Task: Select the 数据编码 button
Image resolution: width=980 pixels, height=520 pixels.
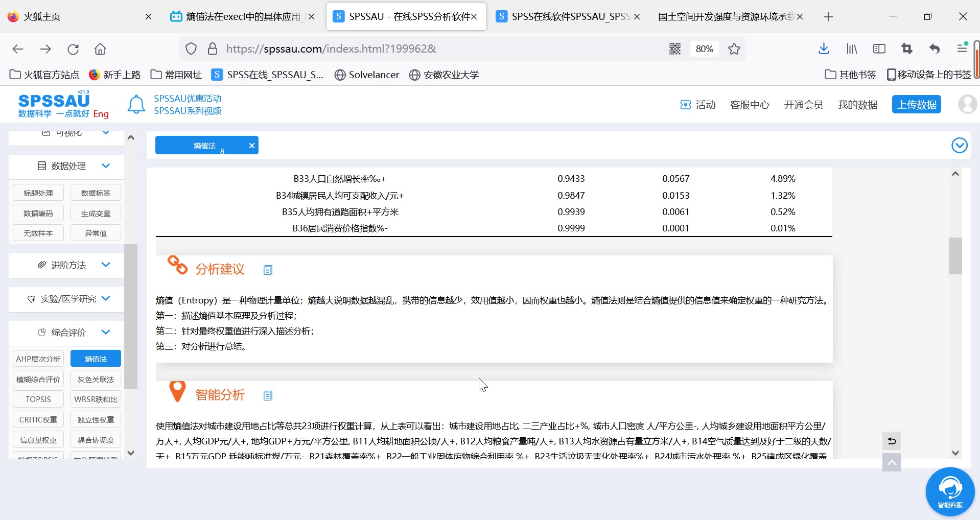Action: pos(38,213)
